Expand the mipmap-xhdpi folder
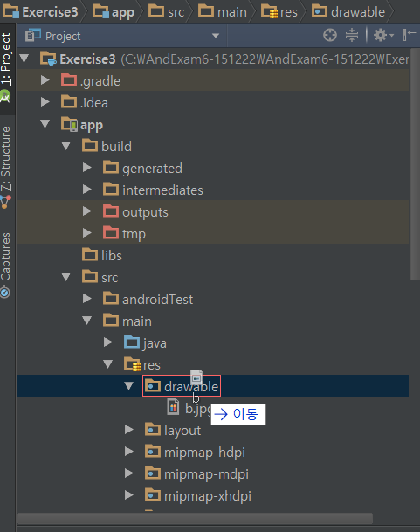 [x=129, y=495]
